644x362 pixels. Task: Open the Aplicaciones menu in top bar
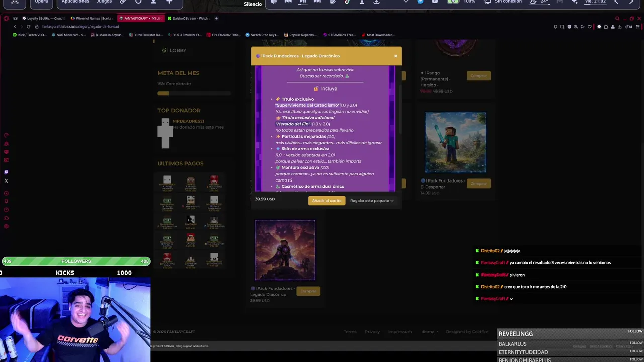[75, 2]
